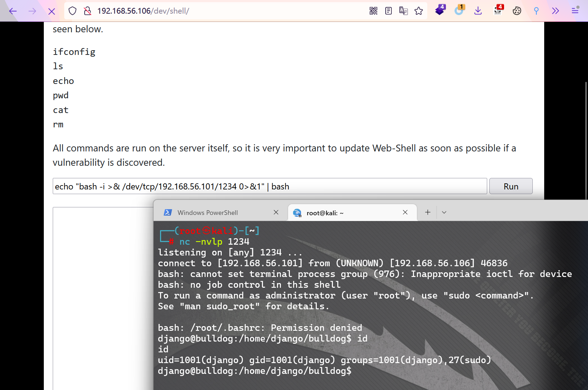Bookmark the page with the star icon

pyautogui.click(x=419, y=11)
